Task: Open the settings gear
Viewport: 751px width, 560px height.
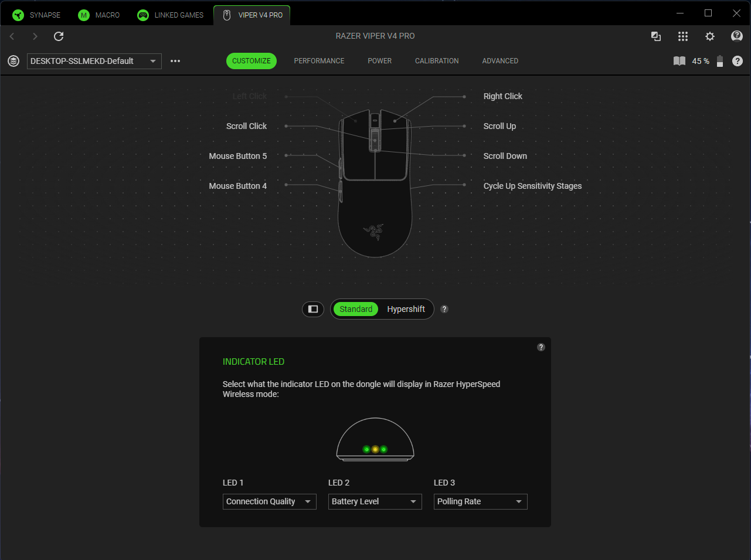Action: pyautogui.click(x=710, y=36)
